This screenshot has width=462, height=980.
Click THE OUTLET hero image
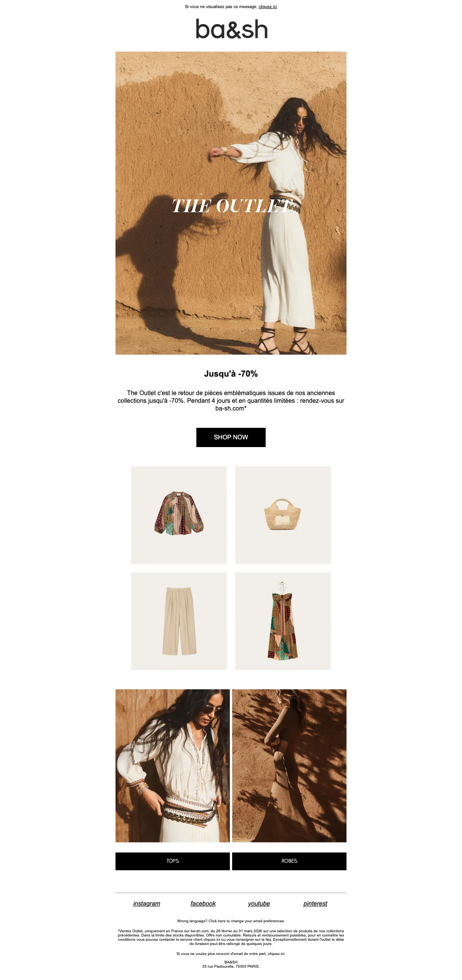click(231, 203)
